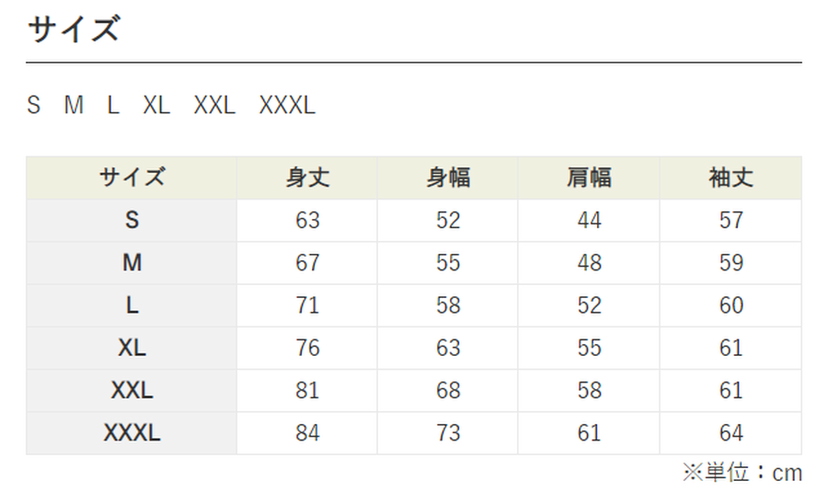This screenshot has width=828, height=504.
Task: Select the S size label in size list
Action: (34, 105)
